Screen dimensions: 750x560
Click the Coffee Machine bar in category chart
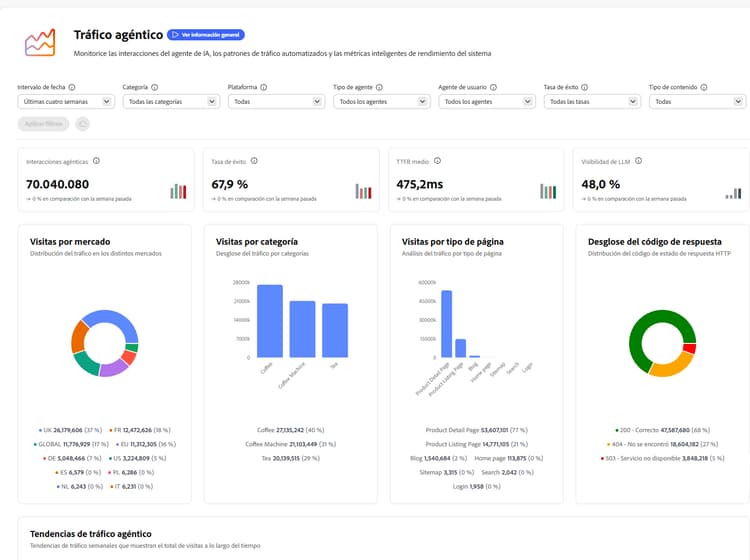tap(302, 329)
